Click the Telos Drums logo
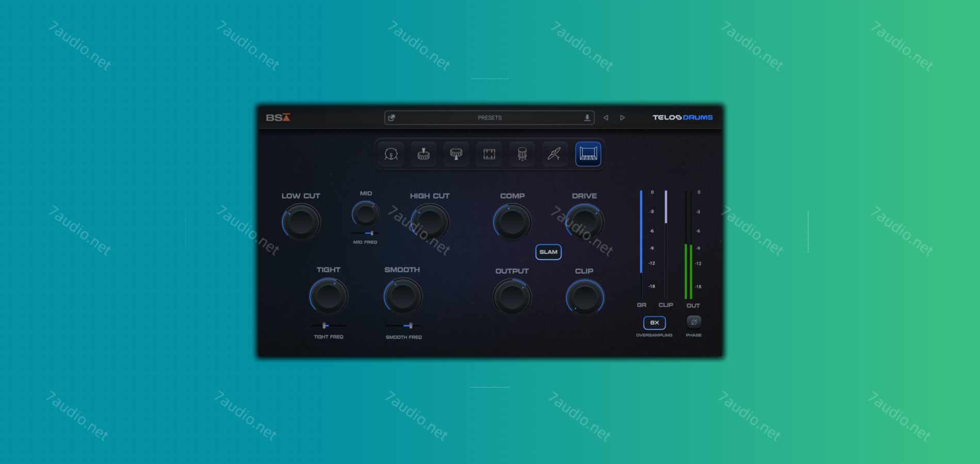This screenshot has width=980, height=464. pyautogui.click(x=682, y=118)
